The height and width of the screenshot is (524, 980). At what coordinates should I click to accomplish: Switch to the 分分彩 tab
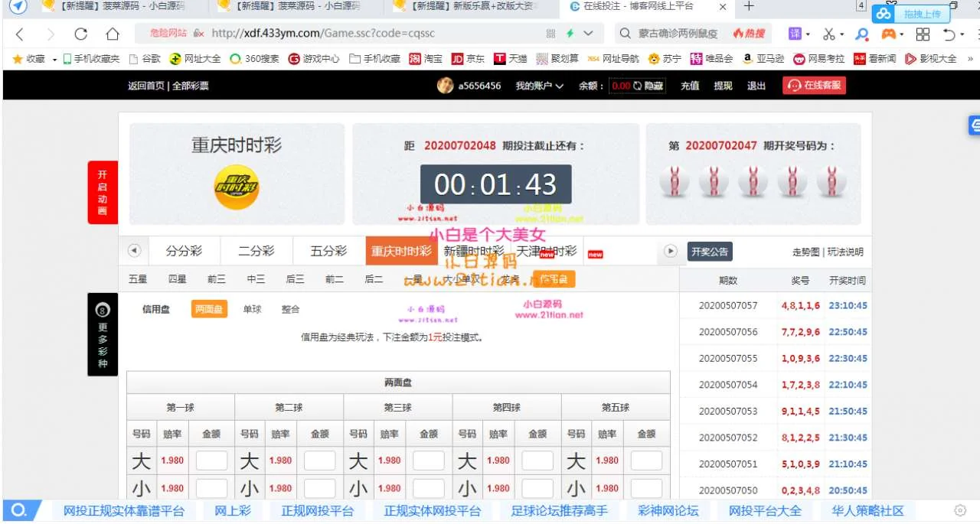click(184, 251)
